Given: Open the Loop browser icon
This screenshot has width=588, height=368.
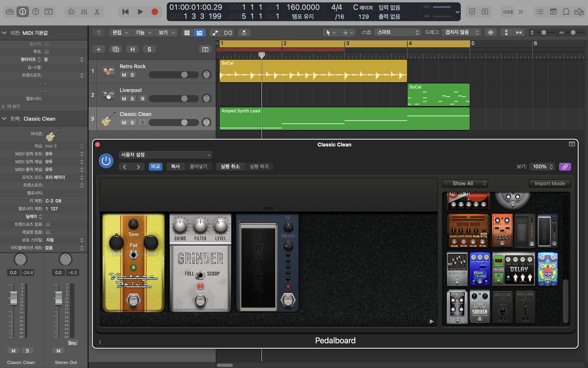Looking at the screenshot, I should pos(566,12).
